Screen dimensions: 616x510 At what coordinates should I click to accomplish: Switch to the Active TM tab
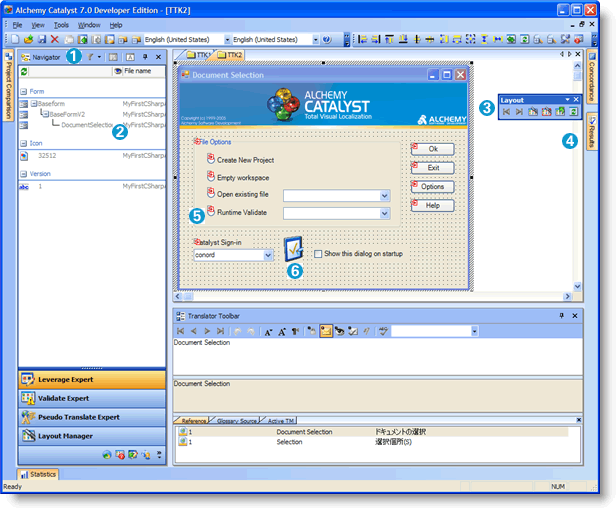pyautogui.click(x=280, y=421)
